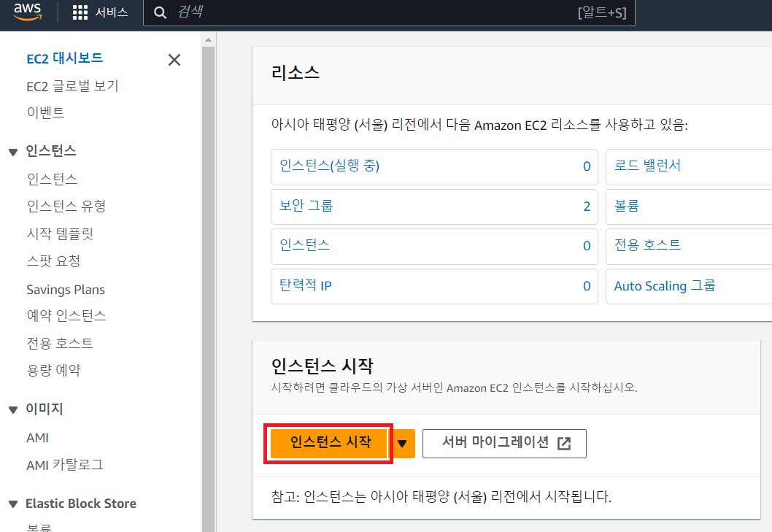
Task: Click count 0 next to 인스턴스(실행 중)
Action: point(587,166)
